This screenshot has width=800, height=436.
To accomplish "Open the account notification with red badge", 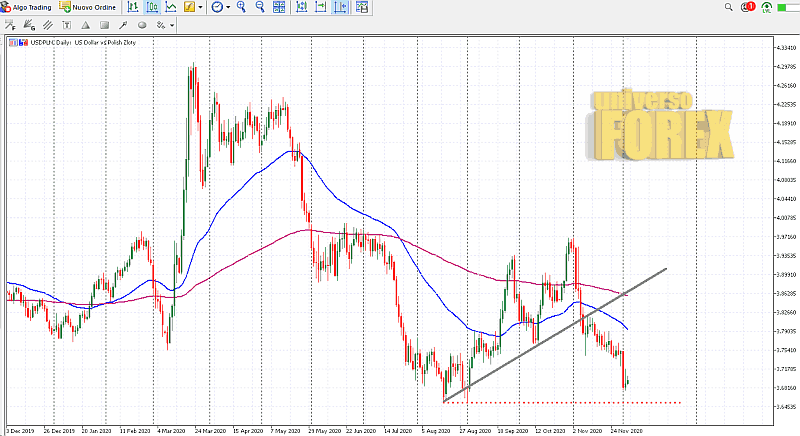I will [747, 8].
